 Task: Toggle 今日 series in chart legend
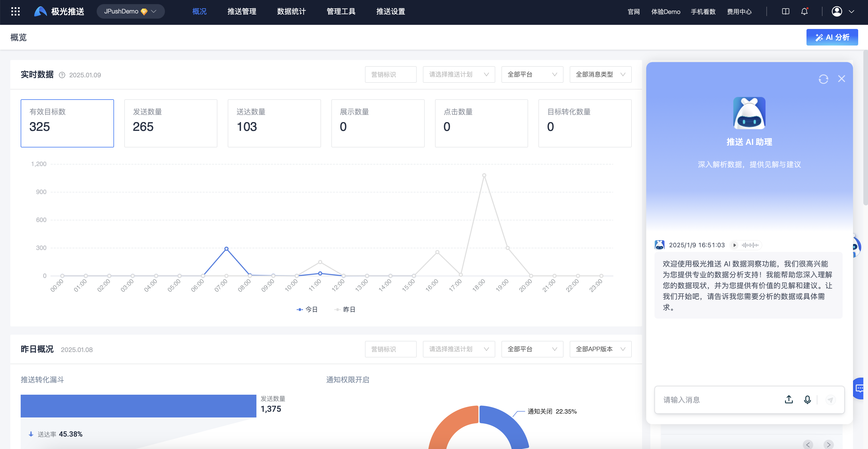coord(307,309)
